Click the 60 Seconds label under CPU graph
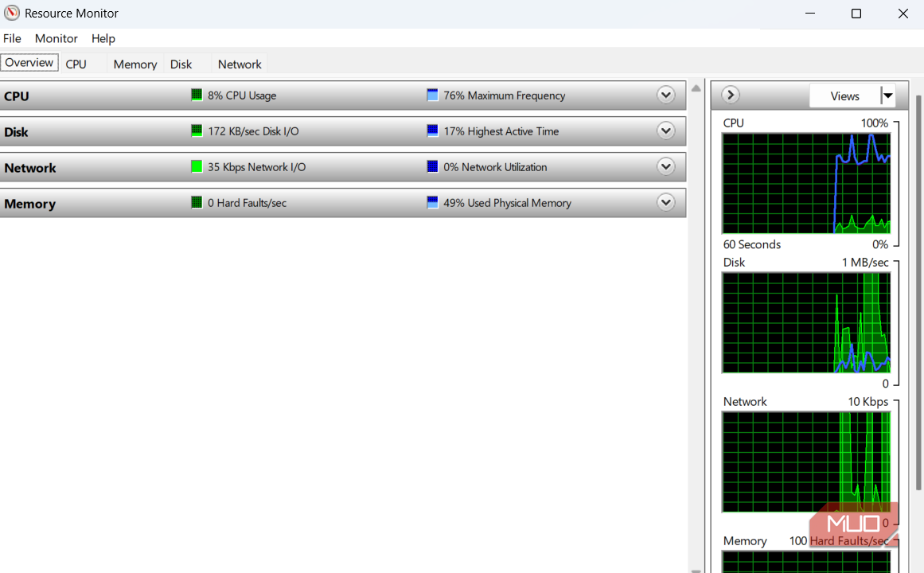This screenshot has height=573, width=924. [x=752, y=244]
